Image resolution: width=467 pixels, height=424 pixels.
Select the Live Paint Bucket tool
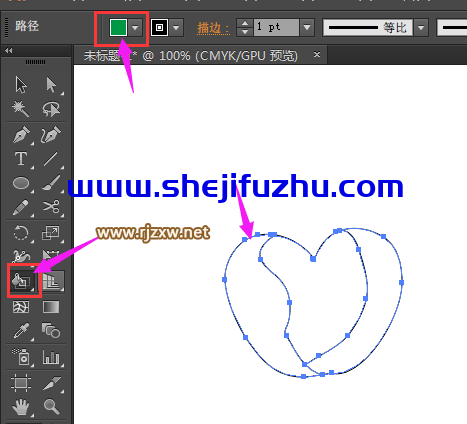pyautogui.click(x=21, y=281)
